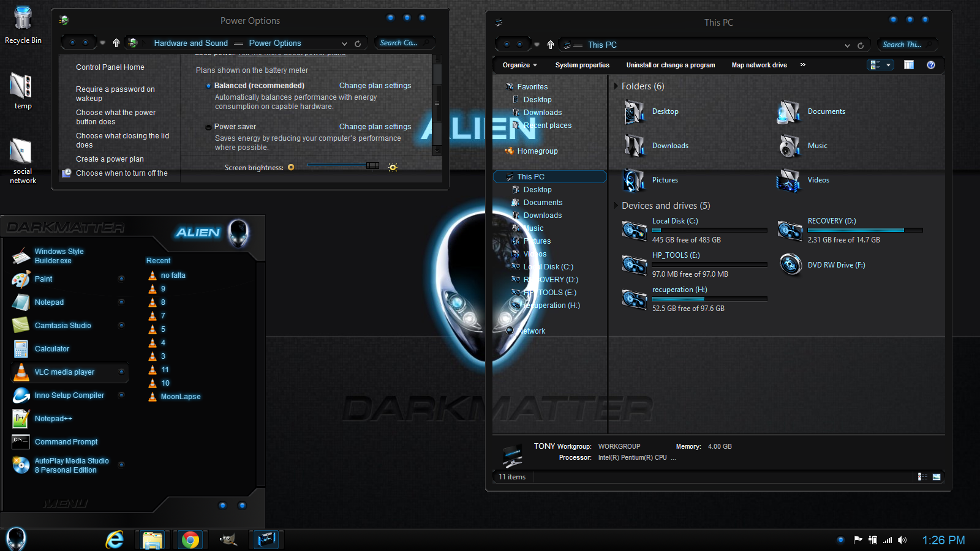Select the Balanced (recommended) power plan

coord(209,86)
